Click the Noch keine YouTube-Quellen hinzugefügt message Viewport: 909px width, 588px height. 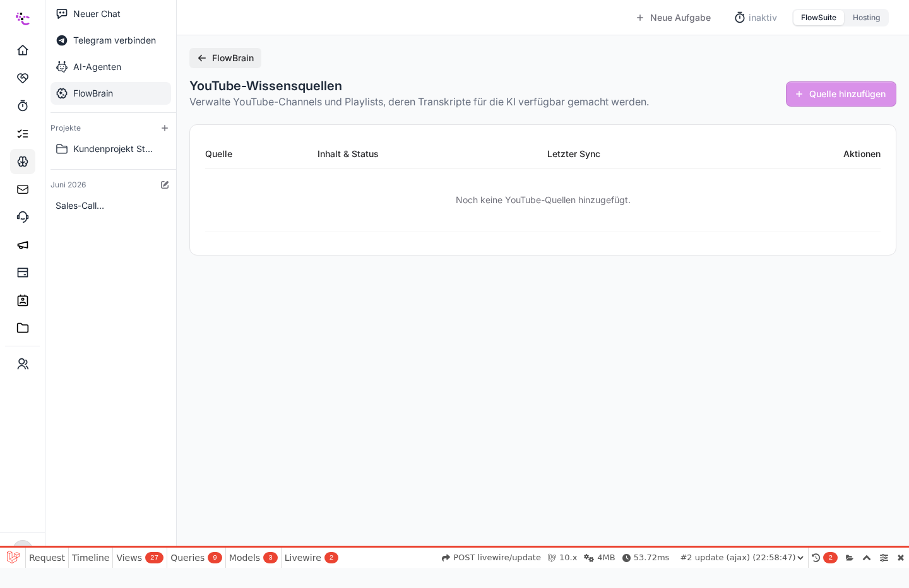point(543,200)
